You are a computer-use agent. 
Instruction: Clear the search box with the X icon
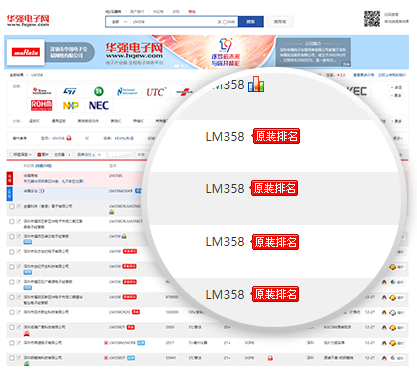pyautogui.click(x=219, y=22)
